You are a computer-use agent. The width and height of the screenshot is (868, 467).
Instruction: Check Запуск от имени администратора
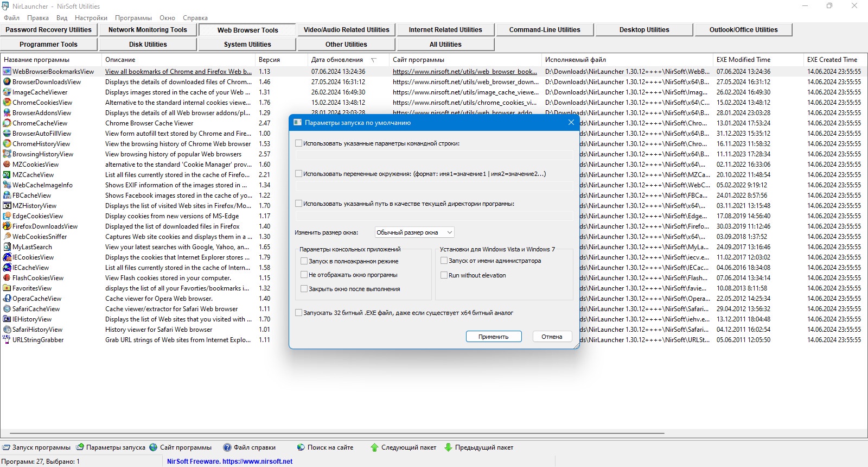[444, 261]
